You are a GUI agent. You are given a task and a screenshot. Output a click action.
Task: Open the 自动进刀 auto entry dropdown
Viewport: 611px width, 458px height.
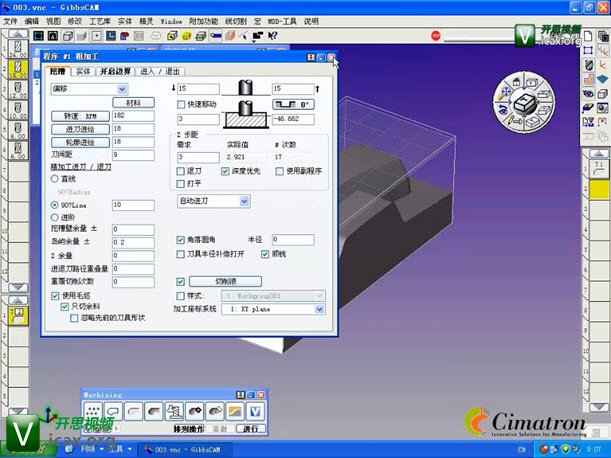244,201
